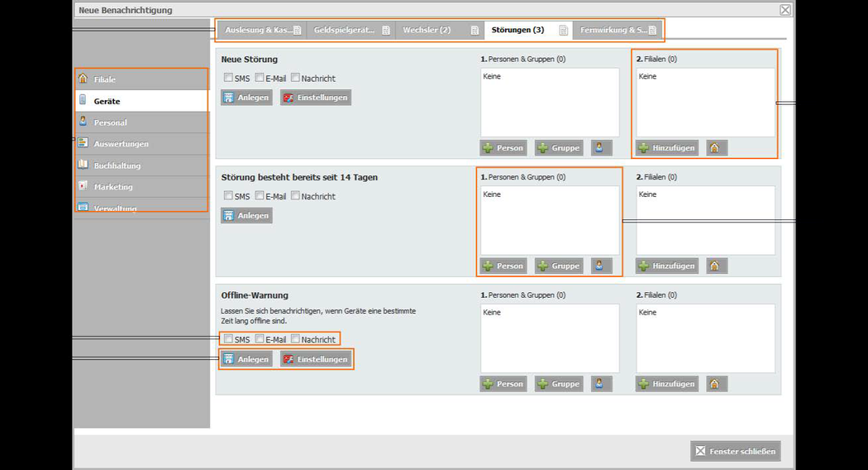Click house icon button in 14 Tagen row
The height and width of the screenshot is (470, 868).
click(x=717, y=266)
